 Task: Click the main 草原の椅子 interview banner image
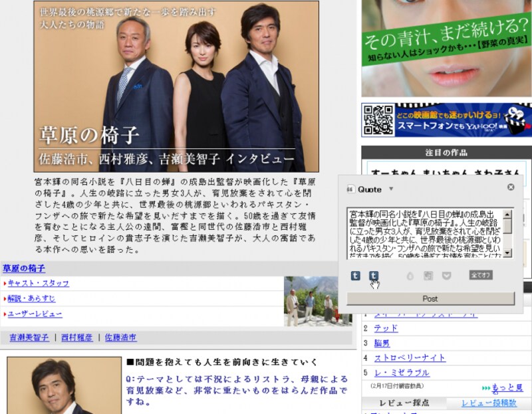point(176,86)
